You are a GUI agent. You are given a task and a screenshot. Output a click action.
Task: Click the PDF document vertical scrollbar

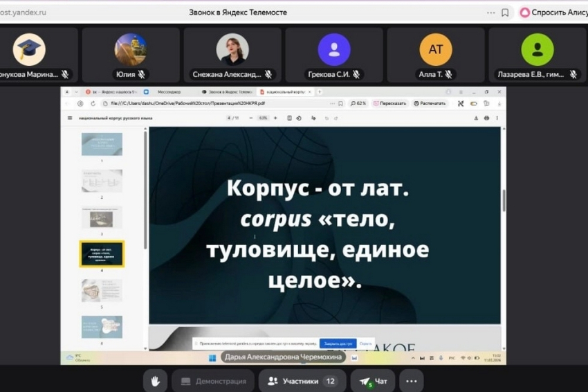pos(504,200)
